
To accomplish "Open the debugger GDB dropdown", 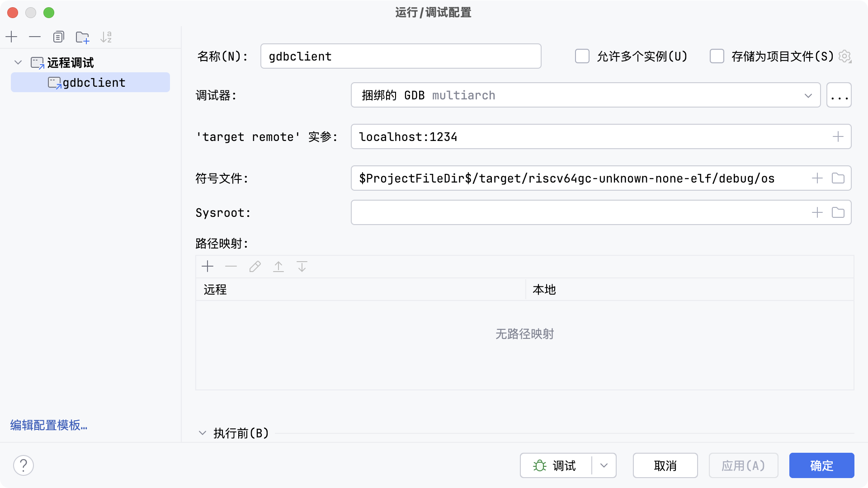I will click(x=808, y=95).
